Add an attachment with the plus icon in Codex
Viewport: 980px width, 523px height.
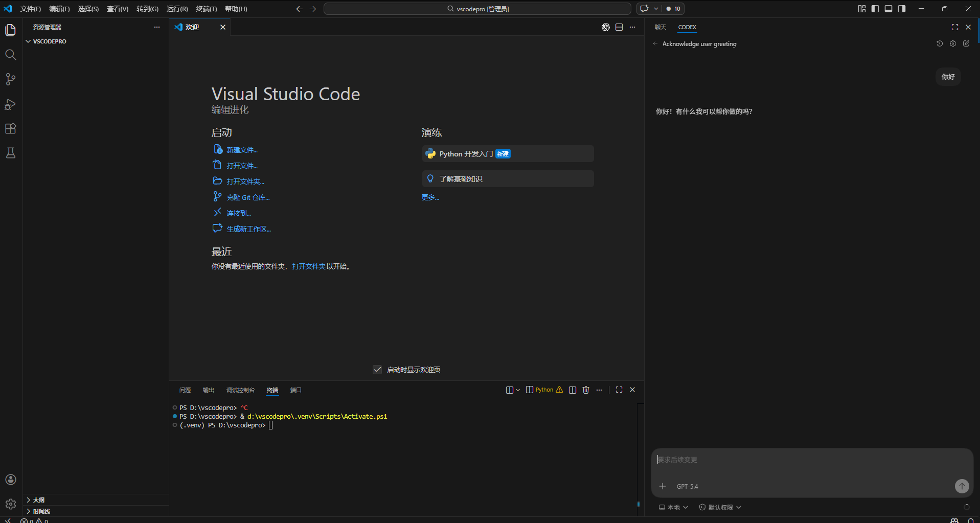[x=663, y=486]
